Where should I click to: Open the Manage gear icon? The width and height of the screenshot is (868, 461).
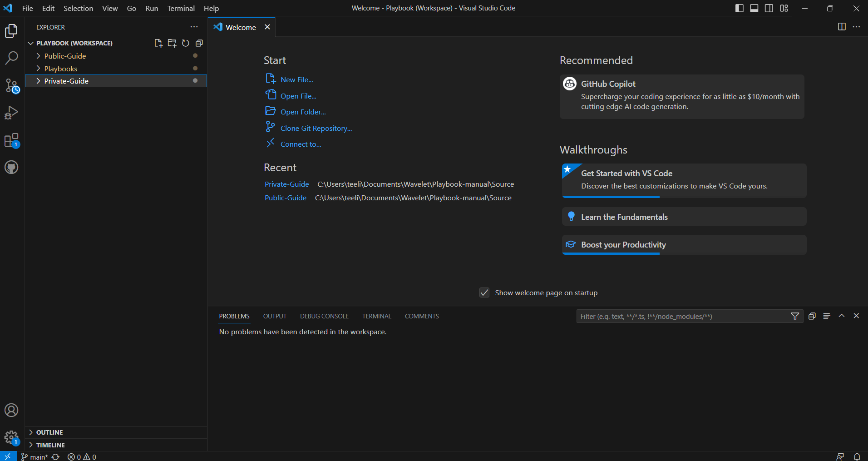tap(11, 438)
